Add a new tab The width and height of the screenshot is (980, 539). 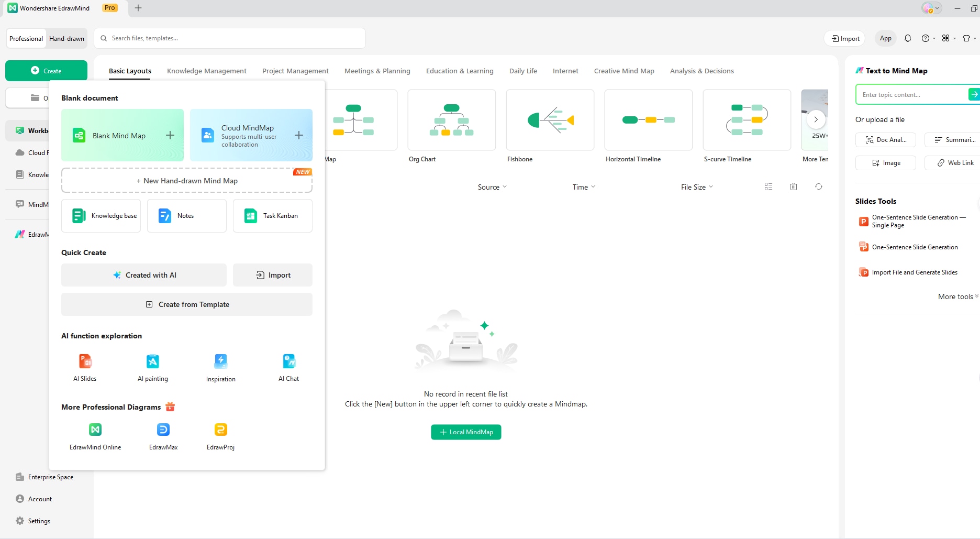point(138,8)
